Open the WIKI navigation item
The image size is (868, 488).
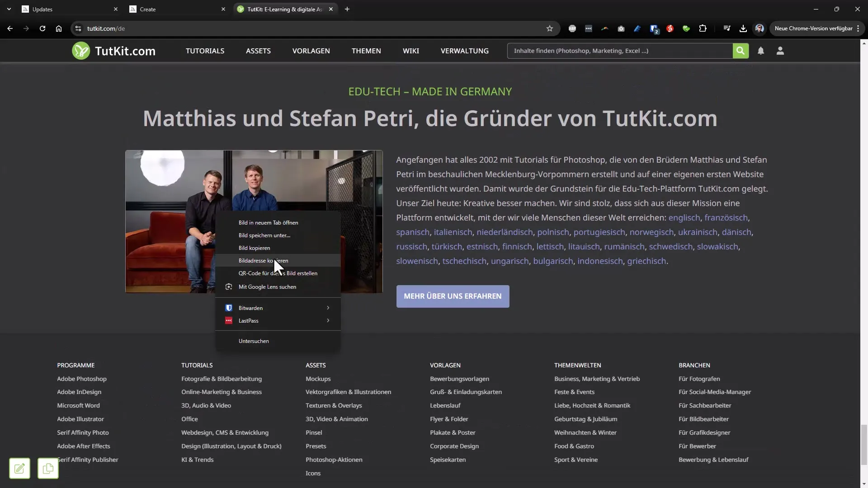[x=411, y=51]
